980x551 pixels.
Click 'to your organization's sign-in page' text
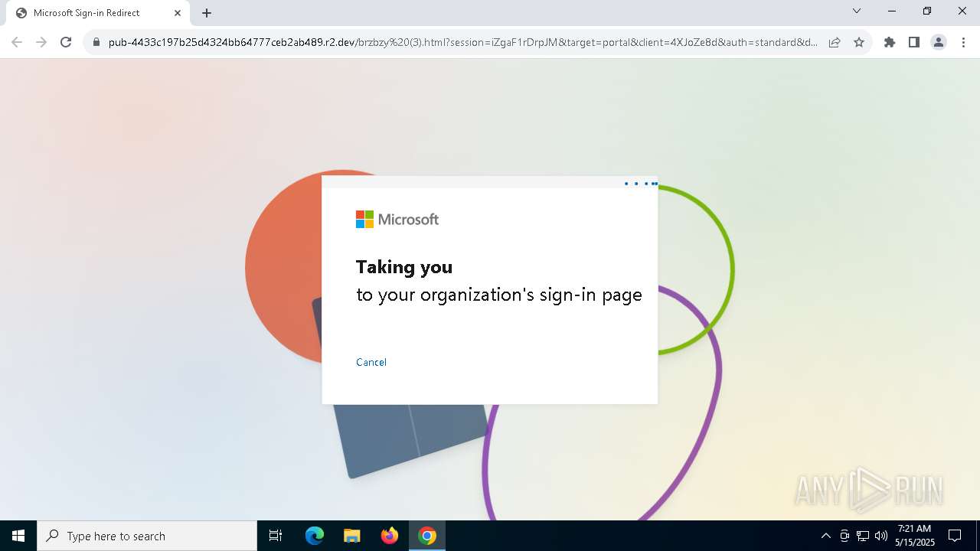[499, 295]
